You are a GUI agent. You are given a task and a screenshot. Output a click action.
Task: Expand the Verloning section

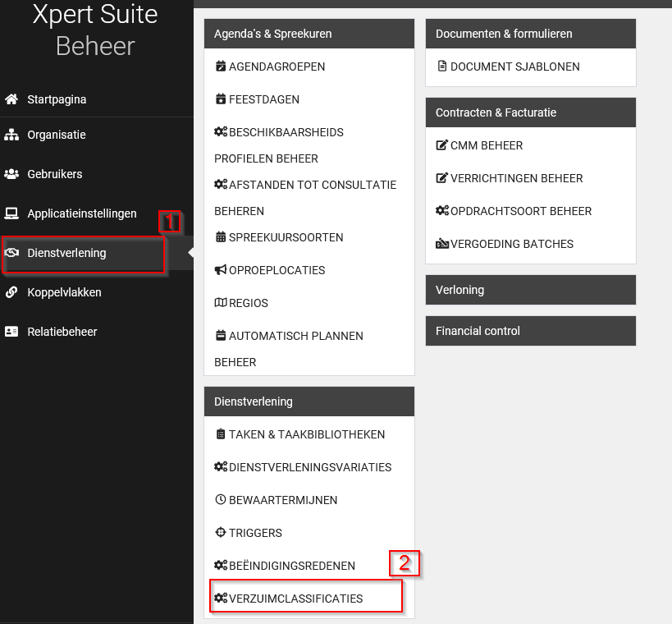point(530,290)
